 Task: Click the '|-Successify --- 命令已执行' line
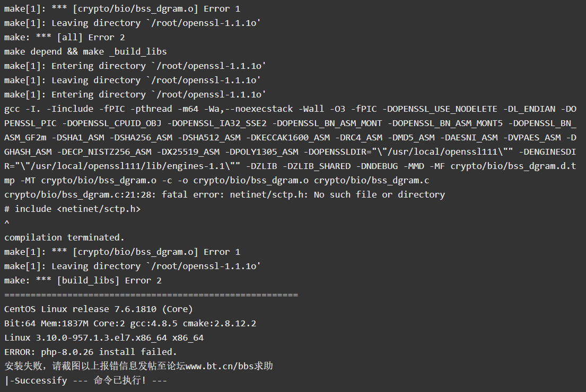[85, 380]
